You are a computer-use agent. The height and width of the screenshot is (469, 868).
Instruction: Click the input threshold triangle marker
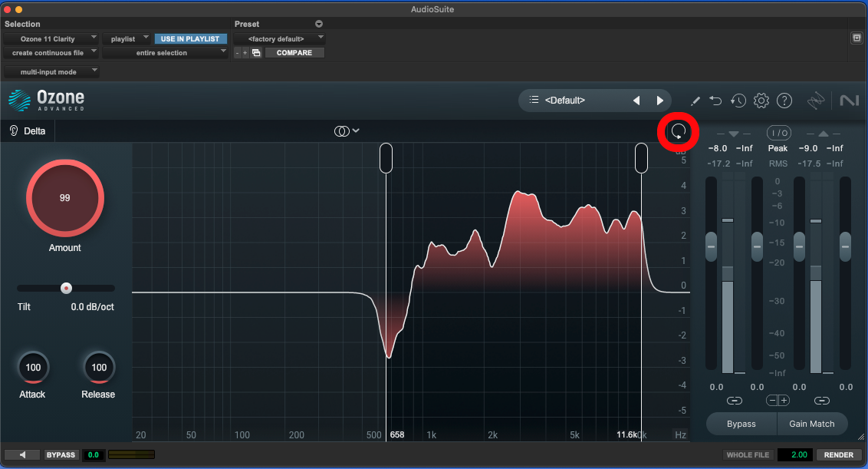pyautogui.click(x=734, y=134)
